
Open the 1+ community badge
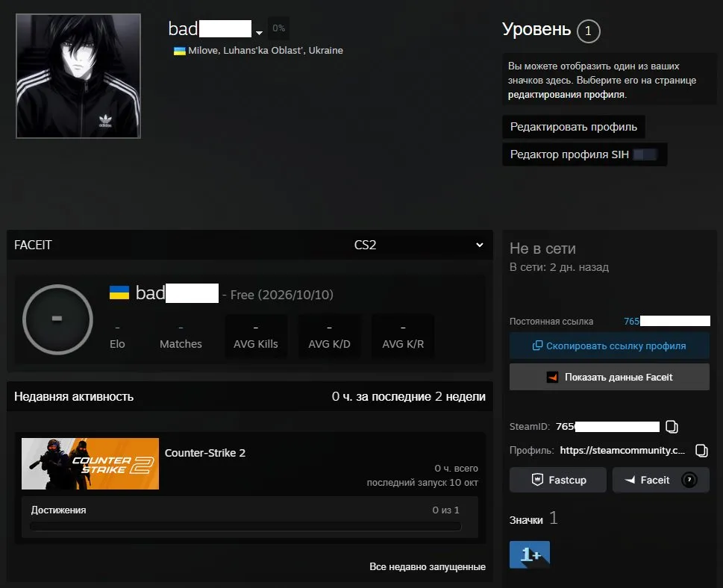point(529,554)
